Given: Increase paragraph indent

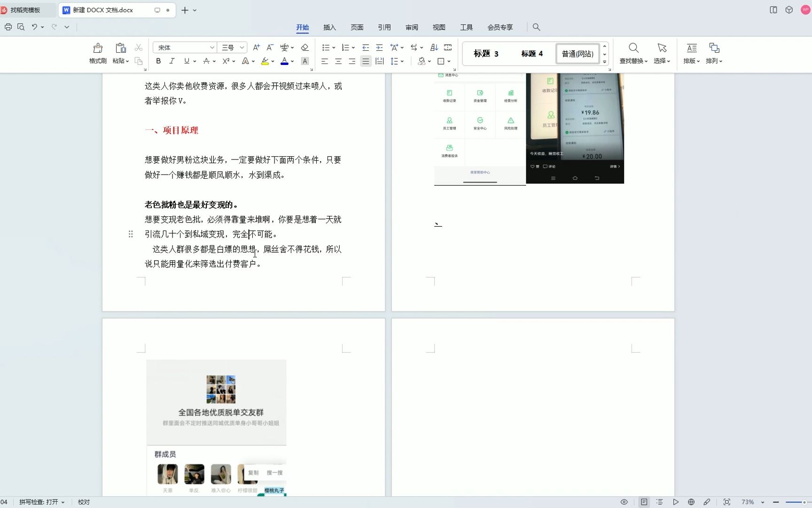Looking at the screenshot, I should pos(379,48).
